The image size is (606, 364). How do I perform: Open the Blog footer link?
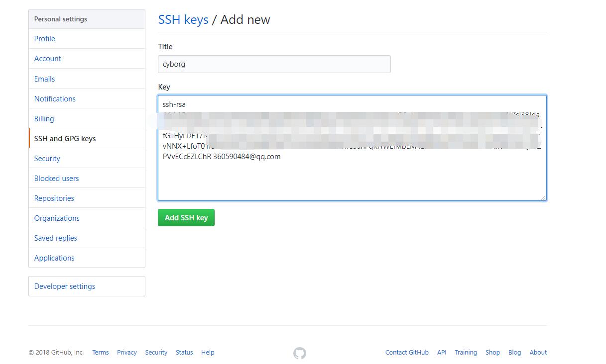(515, 352)
